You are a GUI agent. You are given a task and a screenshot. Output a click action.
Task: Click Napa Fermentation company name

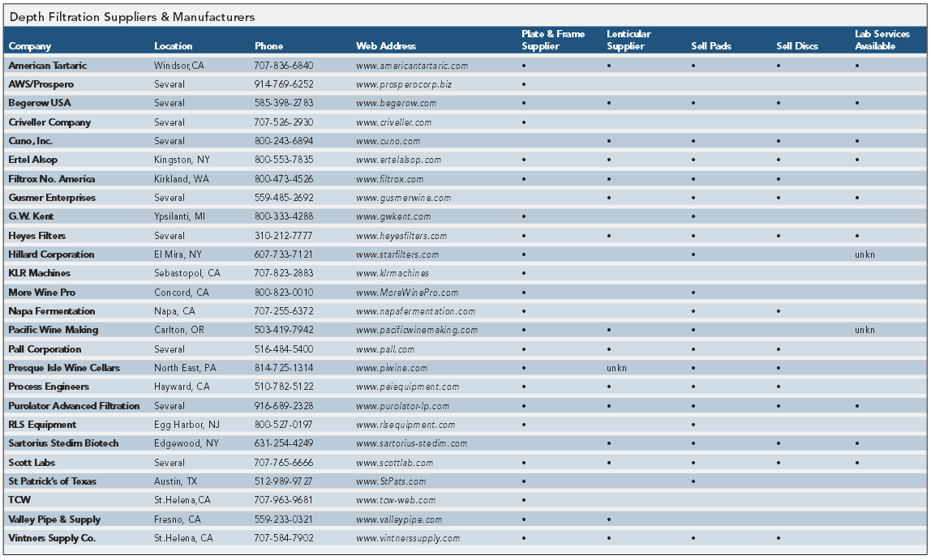click(52, 311)
